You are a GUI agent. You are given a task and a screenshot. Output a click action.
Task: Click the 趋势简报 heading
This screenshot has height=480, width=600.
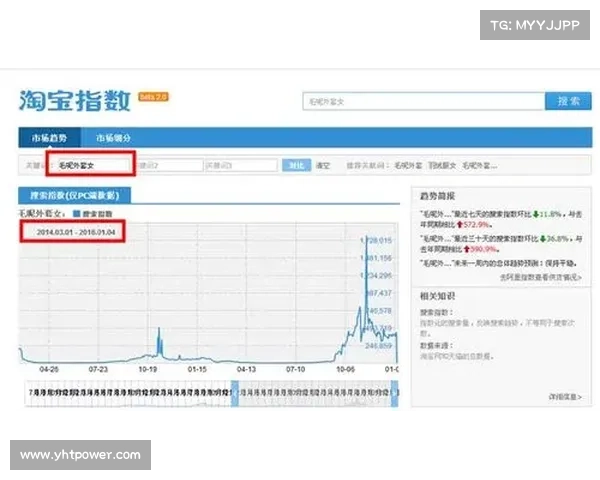(437, 196)
